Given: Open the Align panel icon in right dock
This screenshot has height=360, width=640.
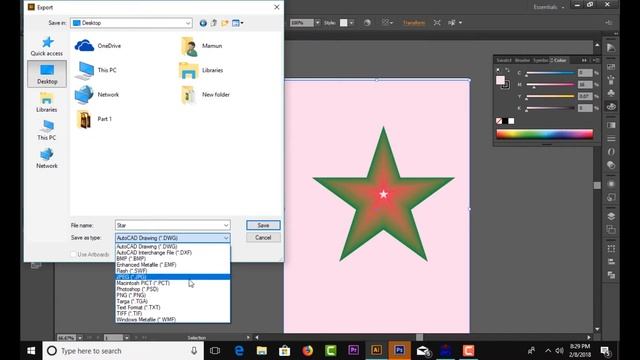Looking at the screenshot, I should 611,262.
